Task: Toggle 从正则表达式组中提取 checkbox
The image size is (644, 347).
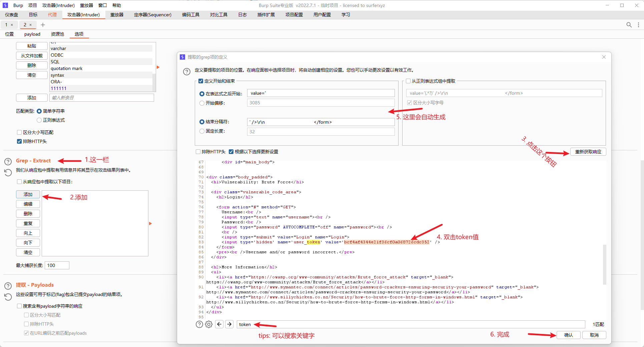Action: (408, 81)
